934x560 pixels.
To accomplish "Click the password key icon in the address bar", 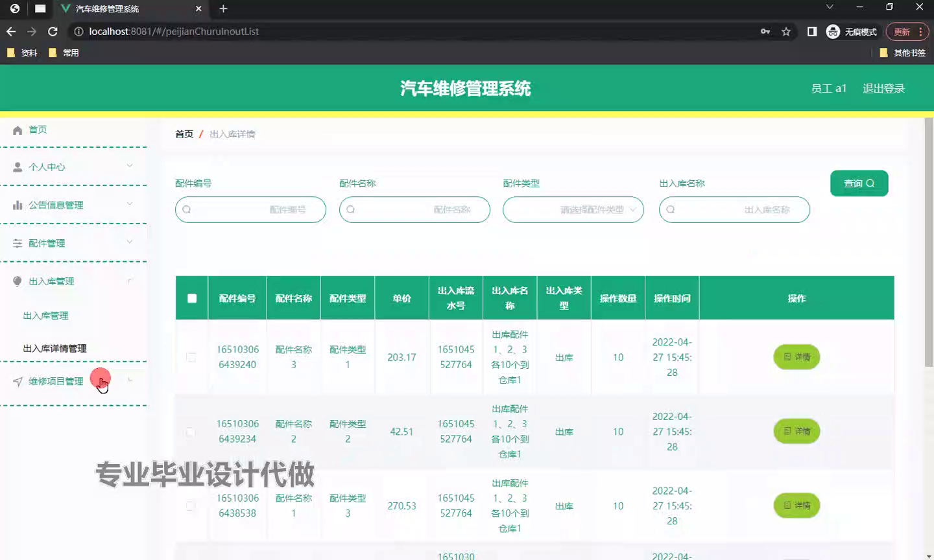I will tap(765, 31).
